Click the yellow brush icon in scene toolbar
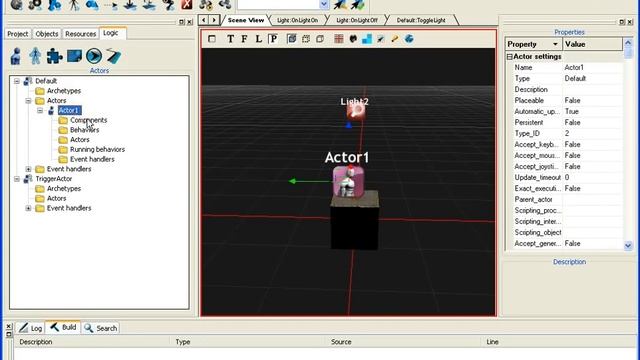This screenshot has width=640, height=360. (395, 39)
